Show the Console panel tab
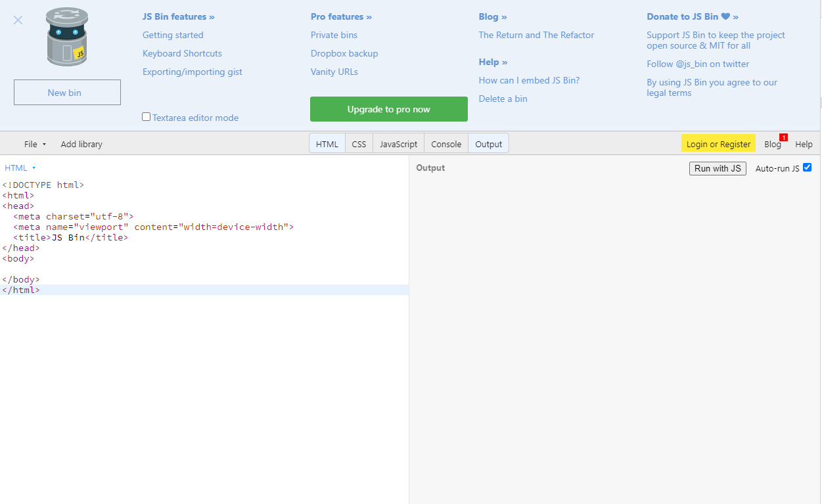 pyautogui.click(x=446, y=144)
